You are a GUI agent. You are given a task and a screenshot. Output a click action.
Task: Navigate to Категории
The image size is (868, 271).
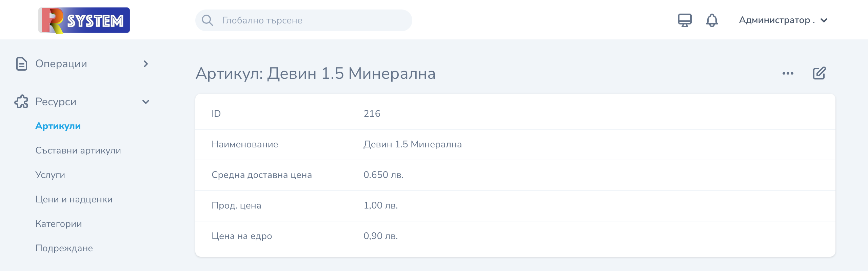[x=59, y=224]
